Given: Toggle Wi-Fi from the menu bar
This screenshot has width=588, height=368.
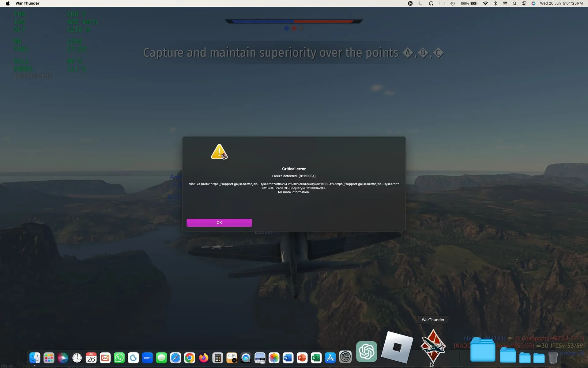Looking at the screenshot, I should click(485, 3).
